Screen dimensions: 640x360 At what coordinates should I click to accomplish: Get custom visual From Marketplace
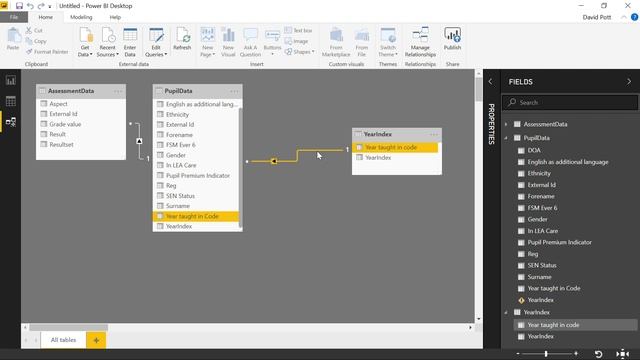click(336, 42)
